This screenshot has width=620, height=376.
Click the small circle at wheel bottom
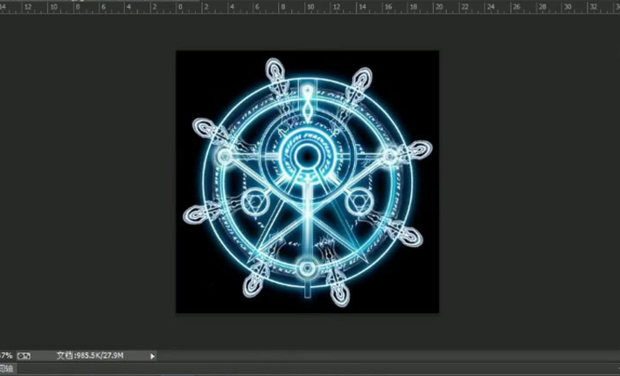click(x=307, y=268)
